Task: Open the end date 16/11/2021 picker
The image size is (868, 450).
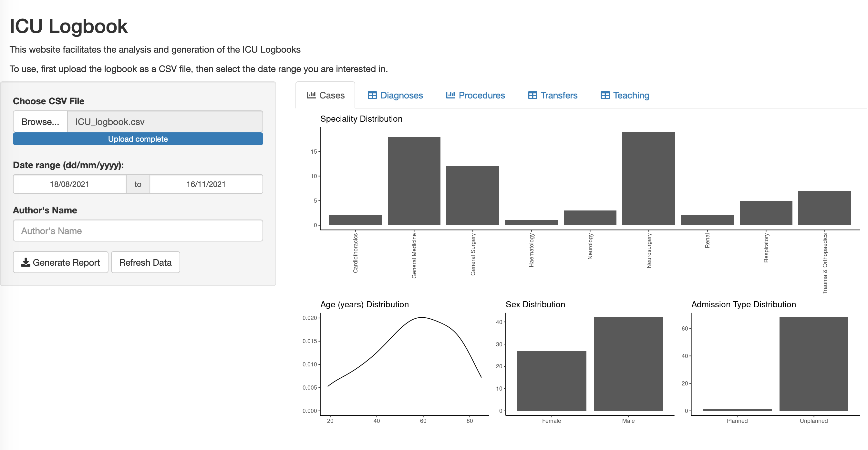Action: tap(206, 184)
